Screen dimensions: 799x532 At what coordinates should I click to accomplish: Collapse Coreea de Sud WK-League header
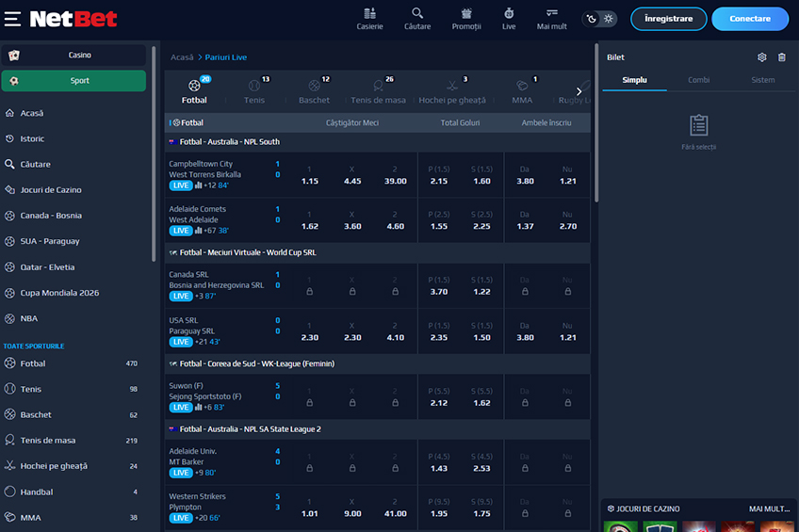378,363
